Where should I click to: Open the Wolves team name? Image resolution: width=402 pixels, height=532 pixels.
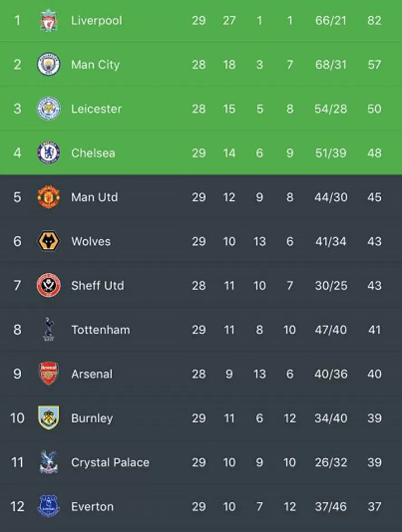(91, 241)
